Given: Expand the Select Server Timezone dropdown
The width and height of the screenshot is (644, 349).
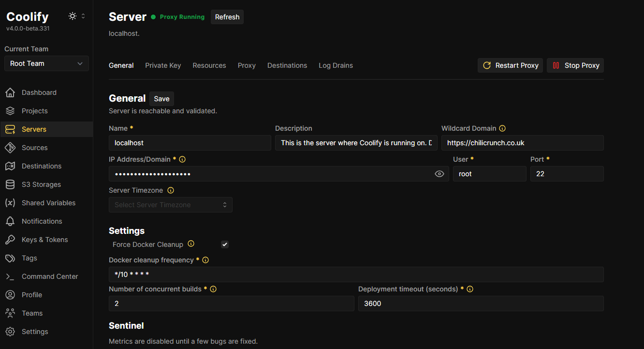Looking at the screenshot, I should click(x=171, y=205).
